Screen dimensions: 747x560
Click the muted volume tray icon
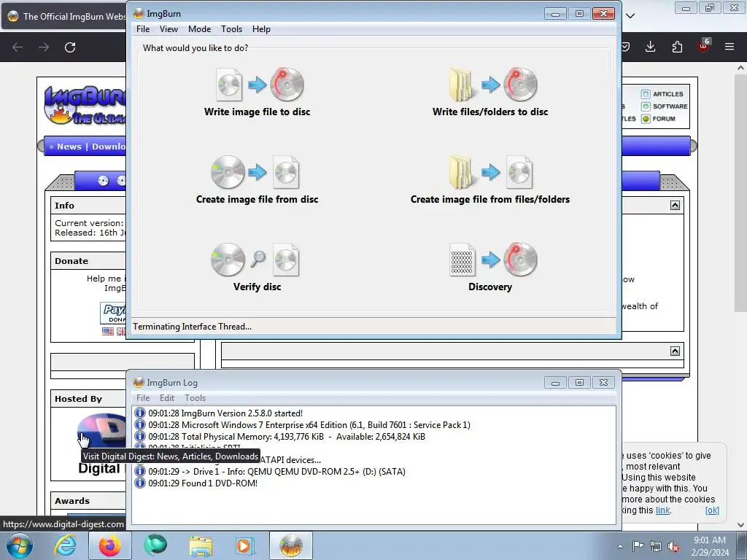point(673,546)
